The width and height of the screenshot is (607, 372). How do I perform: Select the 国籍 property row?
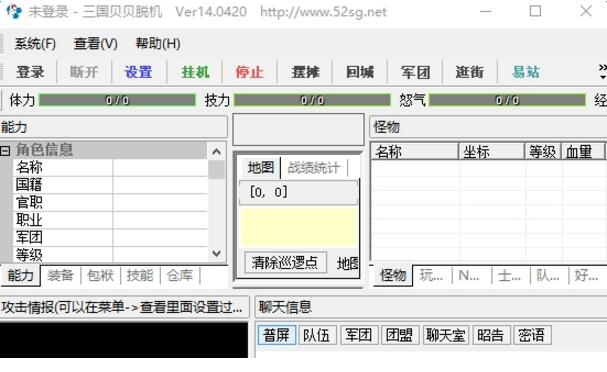coord(110,185)
